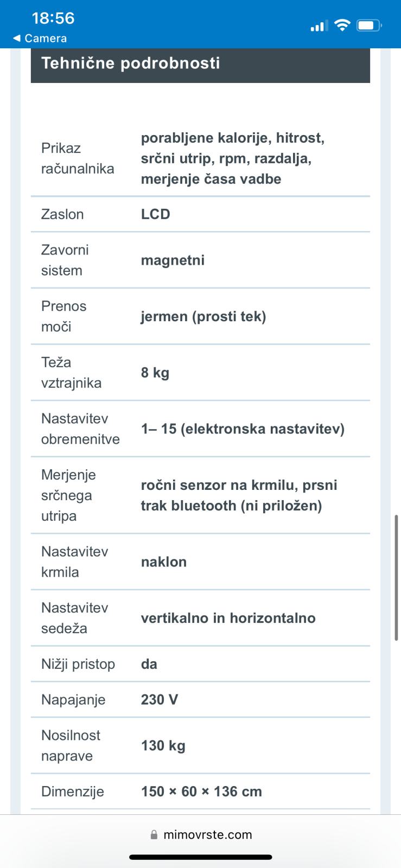
Task: Tap the 18:56 clock in status bar
Action: 53,18
